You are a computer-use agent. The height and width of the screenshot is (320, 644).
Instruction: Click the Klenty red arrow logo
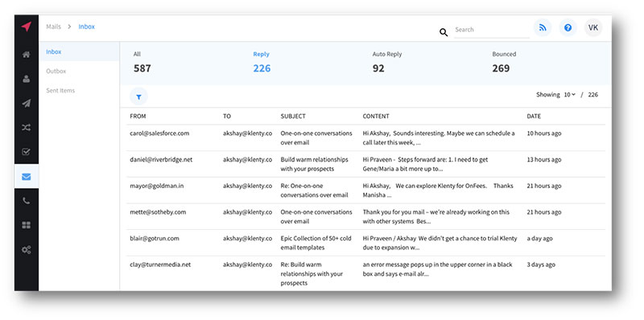coord(27,27)
